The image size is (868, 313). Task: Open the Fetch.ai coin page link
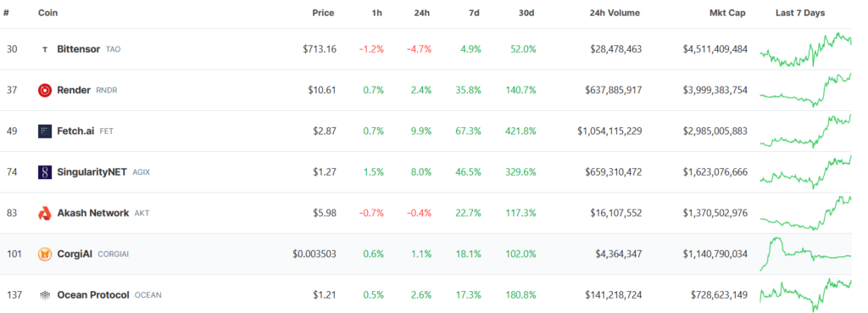[75, 131]
